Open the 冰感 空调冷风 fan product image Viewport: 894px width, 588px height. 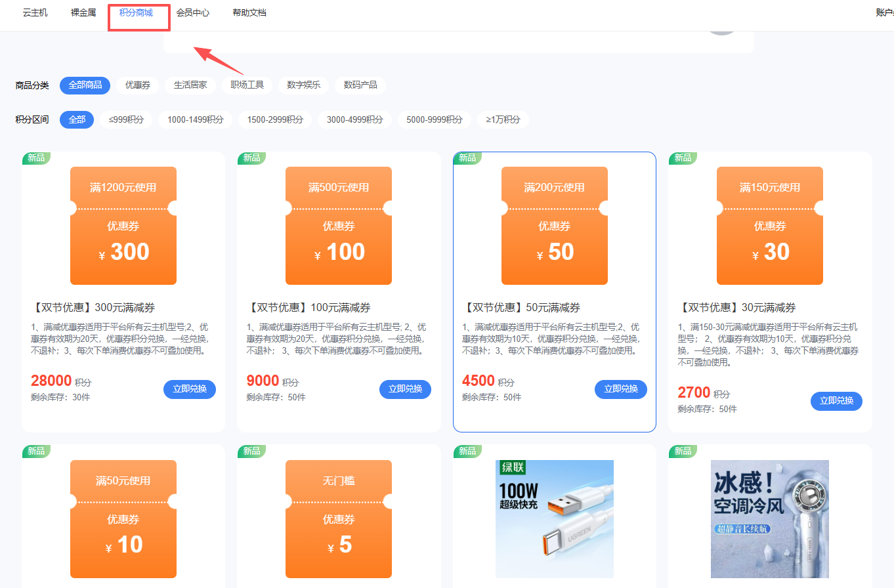point(769,518)
